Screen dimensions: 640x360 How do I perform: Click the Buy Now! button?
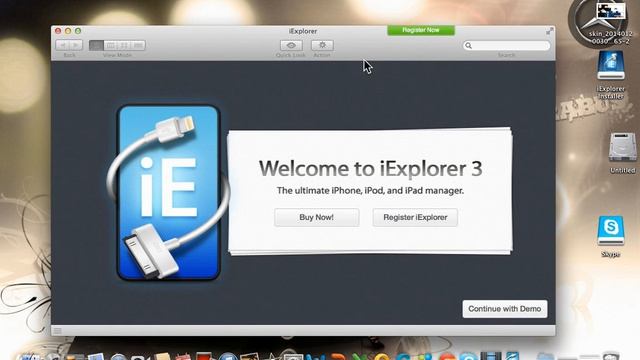[316, 217]
